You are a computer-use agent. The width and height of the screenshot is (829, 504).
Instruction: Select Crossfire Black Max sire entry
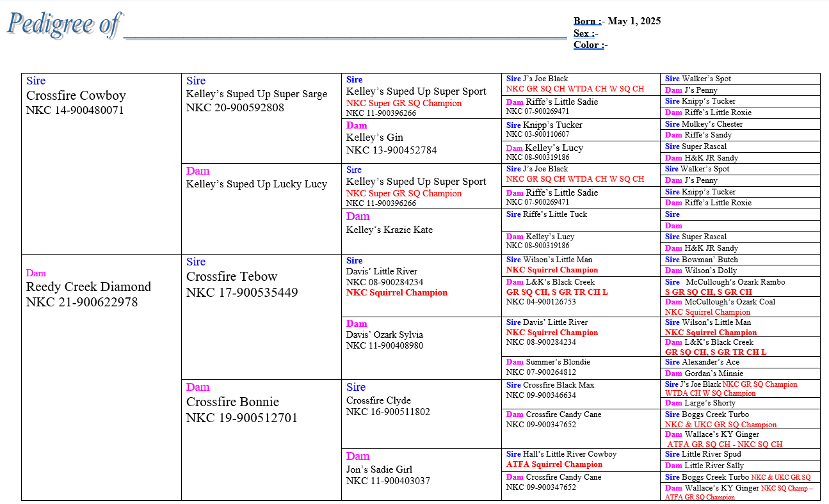click(558, 385)
